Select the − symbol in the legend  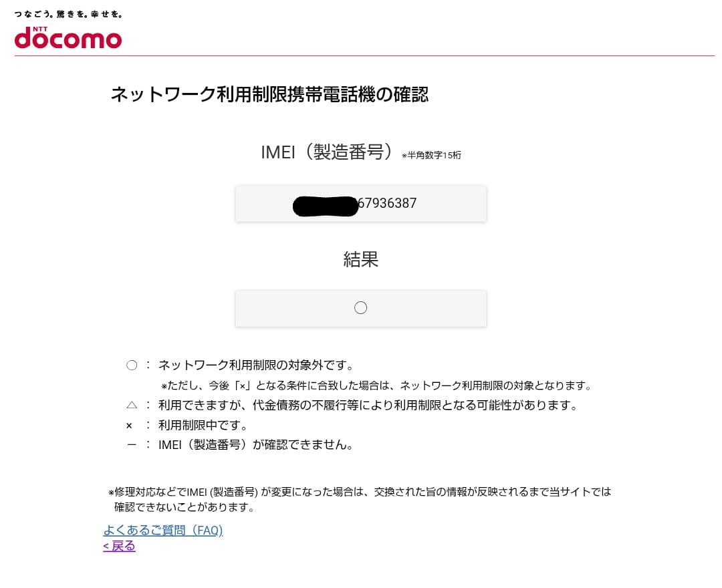pos(131,445)
